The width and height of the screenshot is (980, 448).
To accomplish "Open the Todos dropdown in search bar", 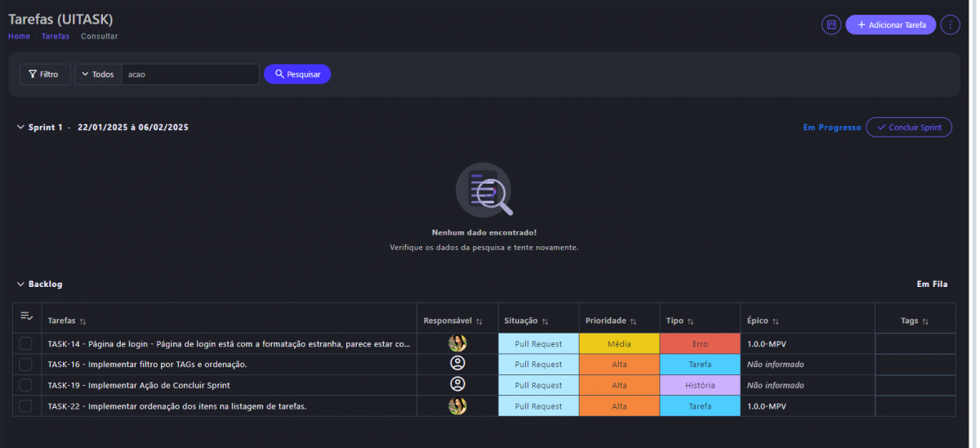I will (x=98, y=74).
